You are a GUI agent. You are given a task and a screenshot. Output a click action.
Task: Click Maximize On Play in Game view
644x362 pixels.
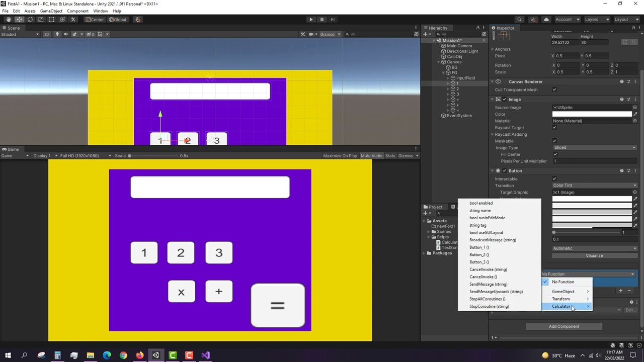[340, 156]
